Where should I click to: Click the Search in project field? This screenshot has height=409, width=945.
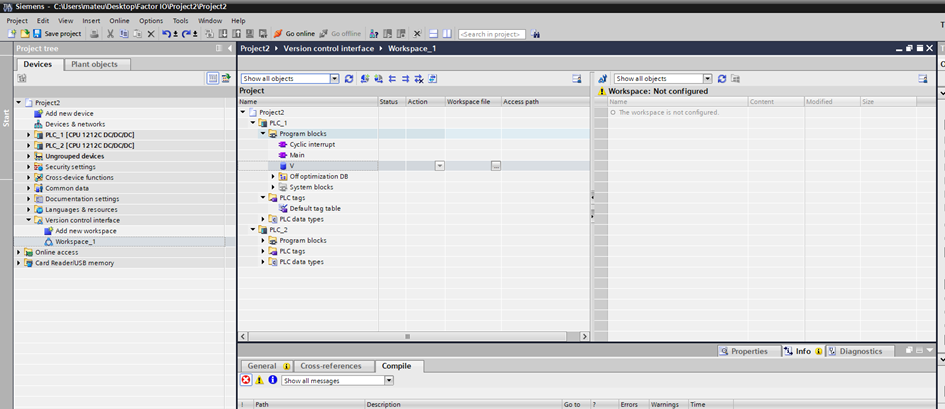[491, 34]
